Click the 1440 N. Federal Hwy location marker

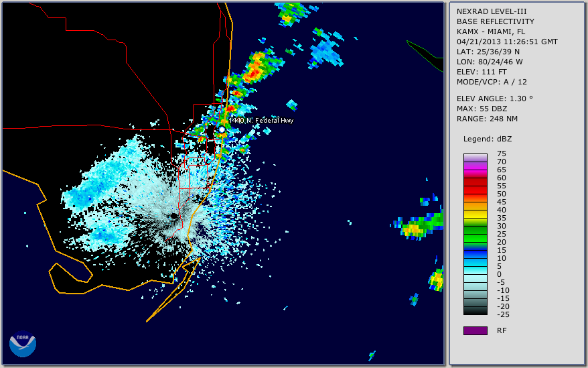click(222, 129)
